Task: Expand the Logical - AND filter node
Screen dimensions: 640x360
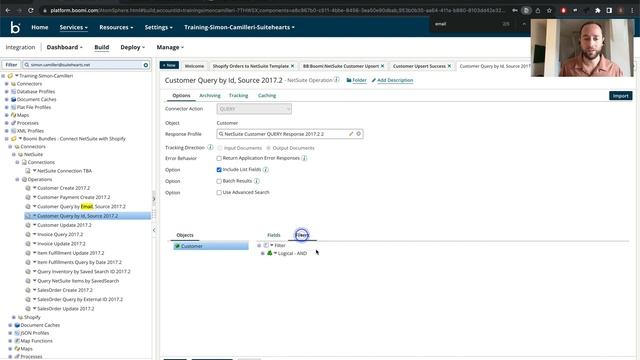Action: [x=263, y=253]
